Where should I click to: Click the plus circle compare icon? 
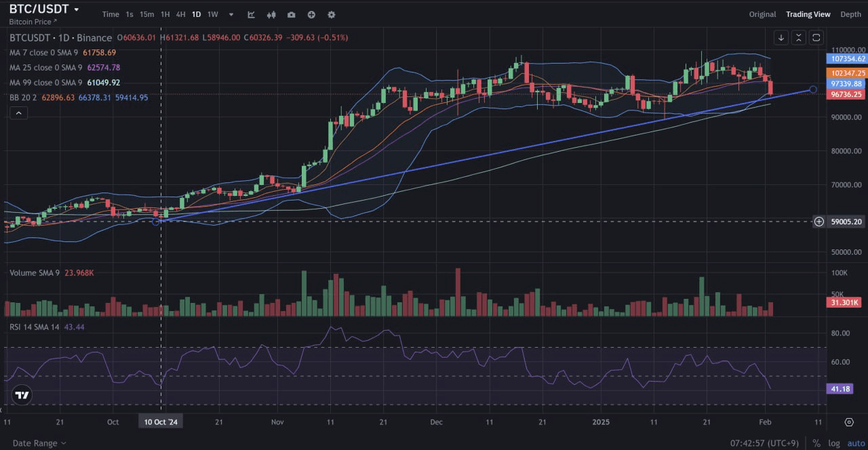[311, 14]
